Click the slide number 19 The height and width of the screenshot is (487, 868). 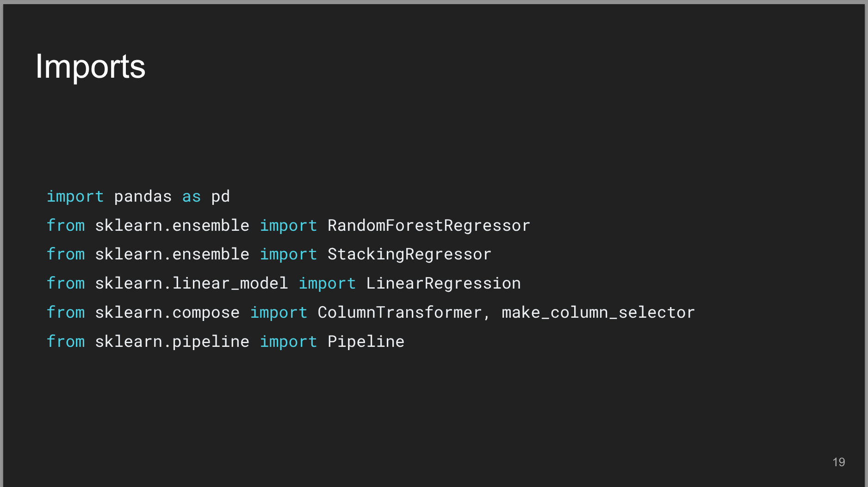point(838,462)
